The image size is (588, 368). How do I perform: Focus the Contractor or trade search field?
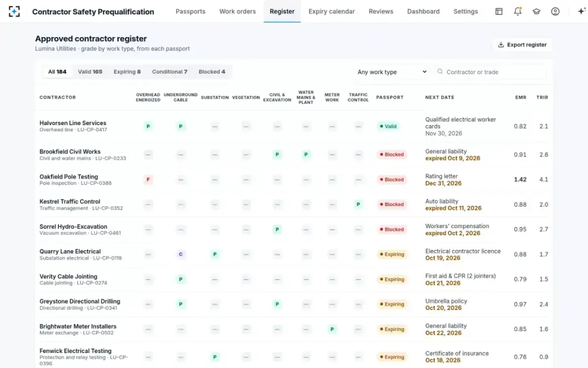point(490,72)
